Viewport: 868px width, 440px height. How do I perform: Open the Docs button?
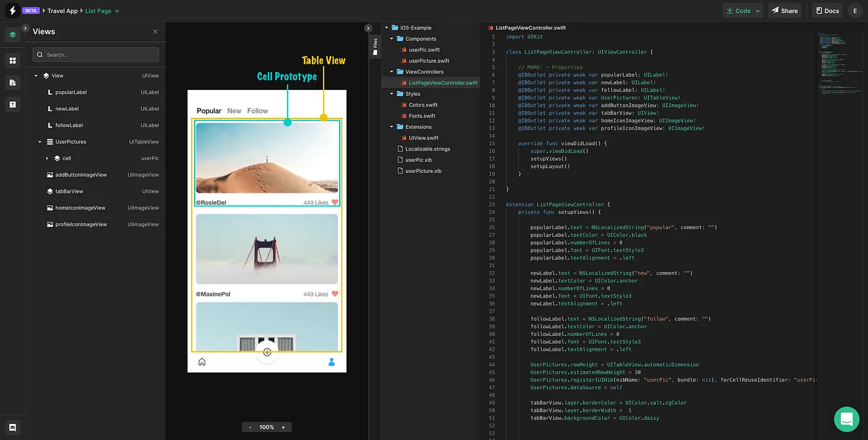click(827, 11)
